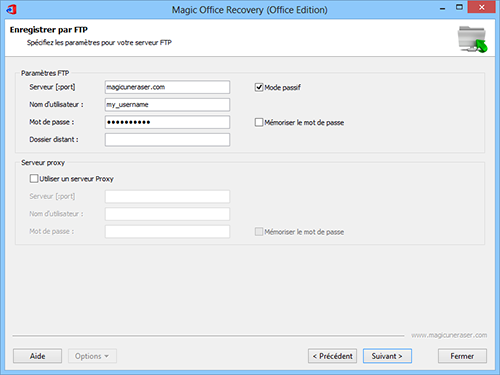
Task: Maximize the Magic Office Recovery window
Action: coord(459,7)
